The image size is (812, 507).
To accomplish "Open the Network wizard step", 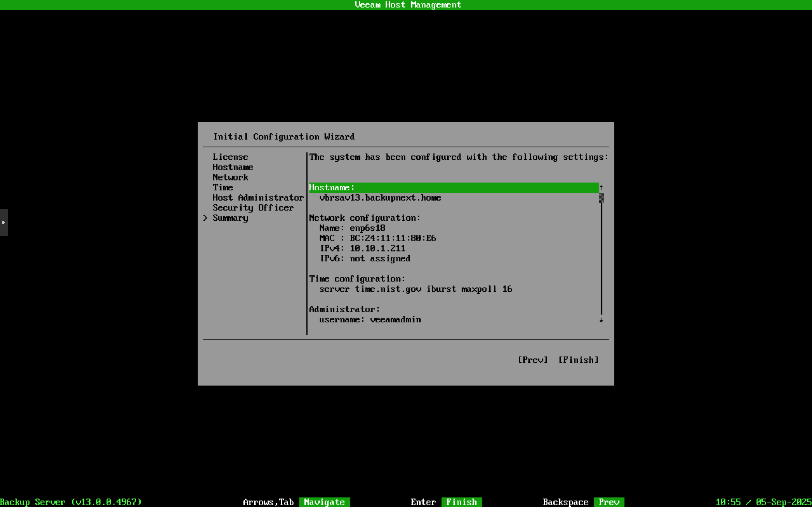I will coord(230,177).
